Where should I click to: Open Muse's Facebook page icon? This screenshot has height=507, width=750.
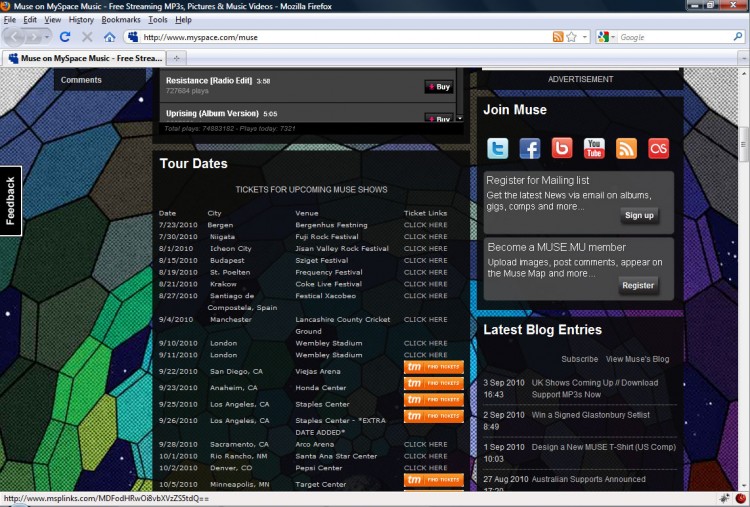(529, 148)
